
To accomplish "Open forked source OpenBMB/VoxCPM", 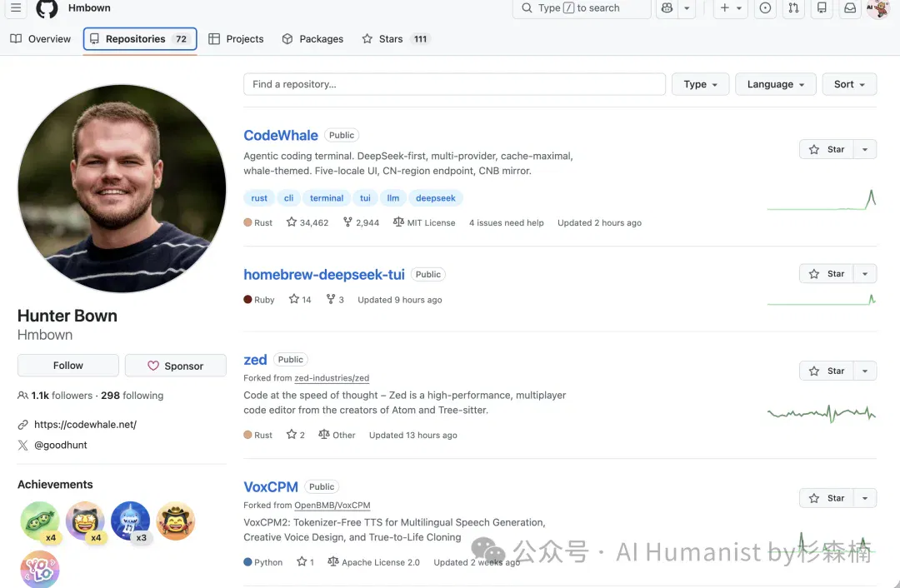I will point(332,506).
